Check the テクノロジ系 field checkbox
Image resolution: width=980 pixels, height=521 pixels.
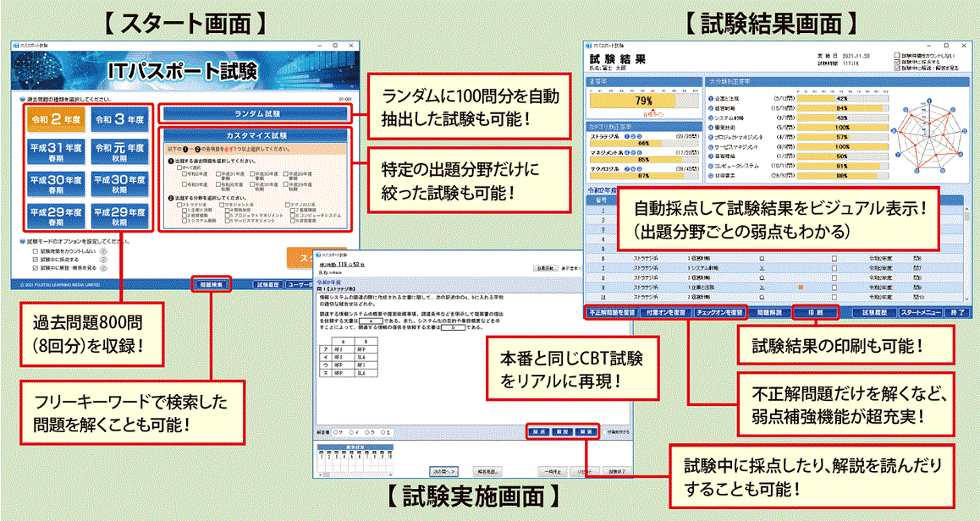(288, 205)
